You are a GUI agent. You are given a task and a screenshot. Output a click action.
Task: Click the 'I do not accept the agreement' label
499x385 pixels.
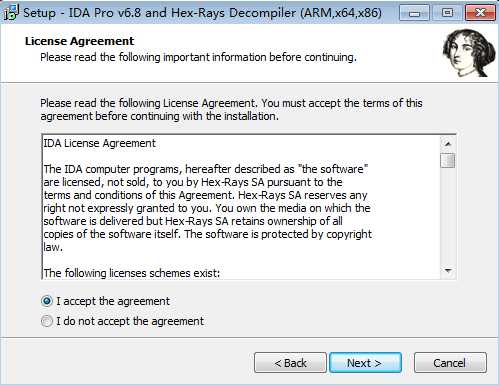130,321
